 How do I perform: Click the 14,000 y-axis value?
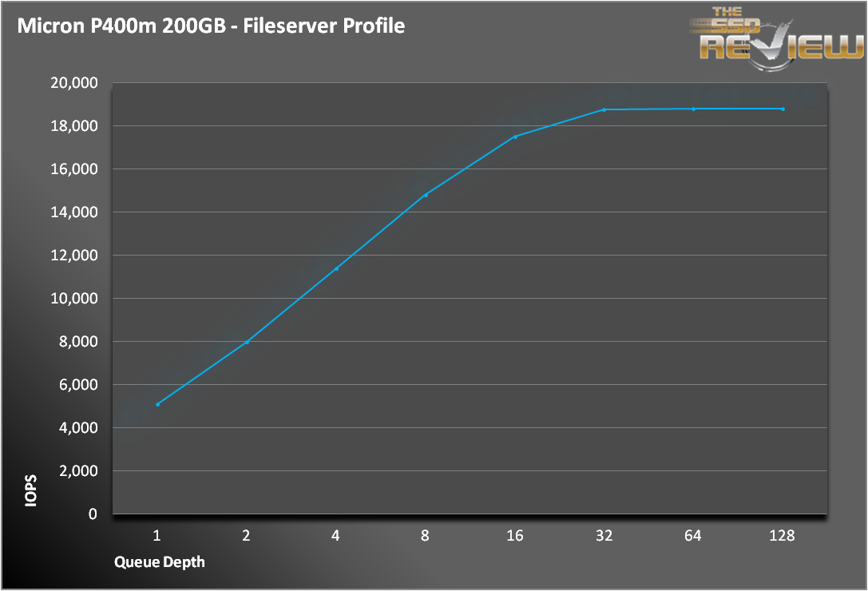pos(74,212)
